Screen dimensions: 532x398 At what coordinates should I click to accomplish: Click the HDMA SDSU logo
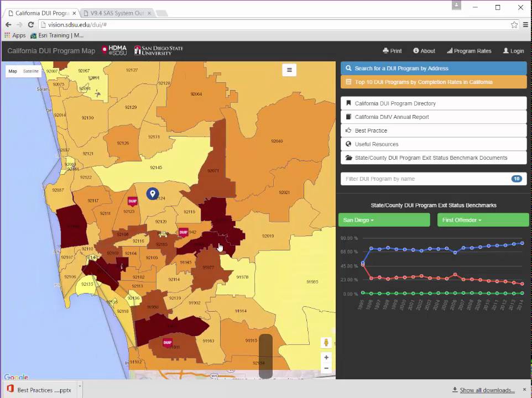pos(114,50)
